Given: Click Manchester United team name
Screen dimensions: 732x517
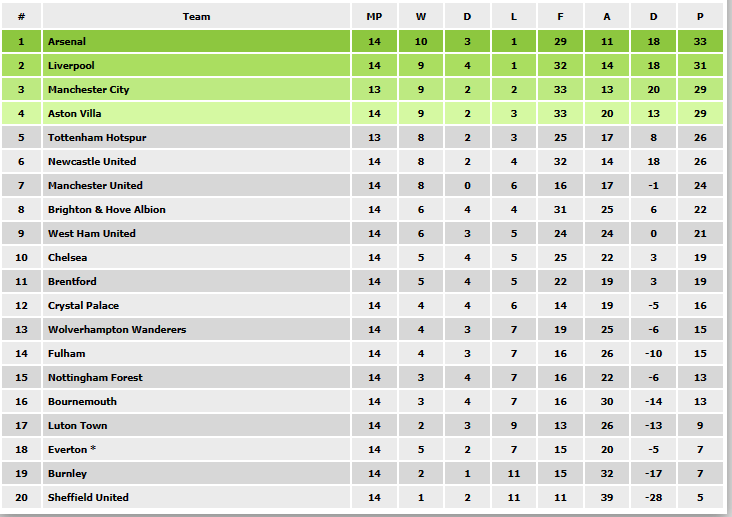Looking at the screenshot, I should pyautogui.click(x=95, y=185).
